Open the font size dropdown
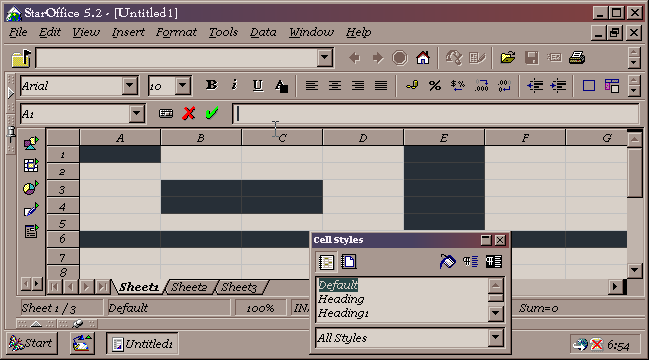This screenshot has width=649, height=360. (x=183, y=86)
